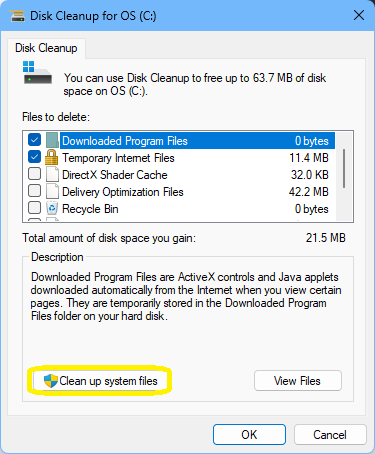Open View Files for selected category
Image resolution: width=375 pixels, height=454 pixels.
click(298, 381)
